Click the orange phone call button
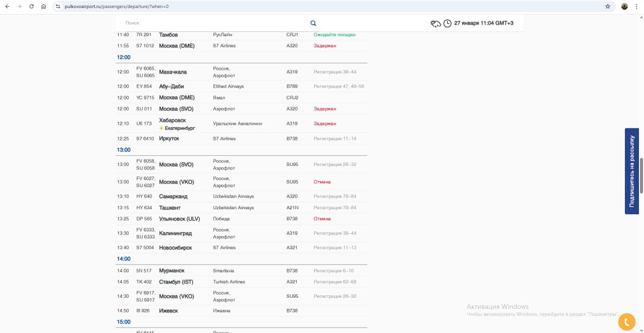644x333 pixels. (626, 321)
